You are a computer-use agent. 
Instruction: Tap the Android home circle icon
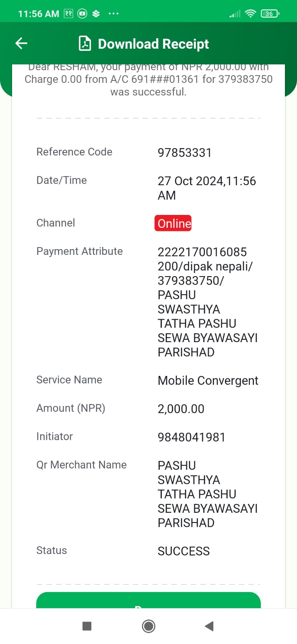pos(148,626)
